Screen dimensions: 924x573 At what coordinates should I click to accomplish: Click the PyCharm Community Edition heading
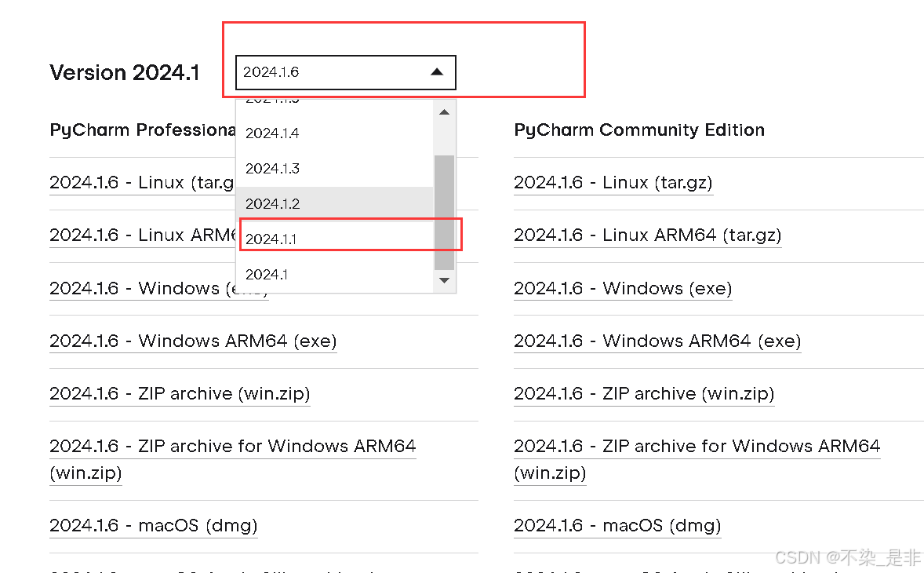pos(639,130)
